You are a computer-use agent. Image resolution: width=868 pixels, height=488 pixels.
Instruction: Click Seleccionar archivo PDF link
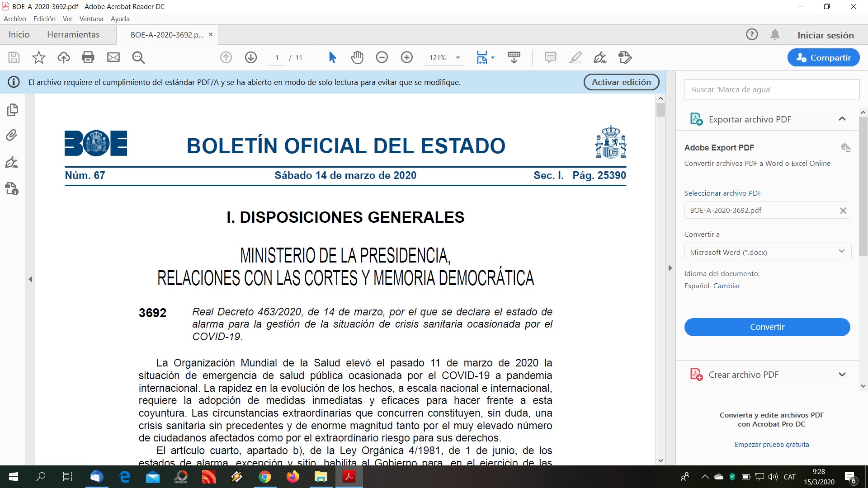click(722, 193)
